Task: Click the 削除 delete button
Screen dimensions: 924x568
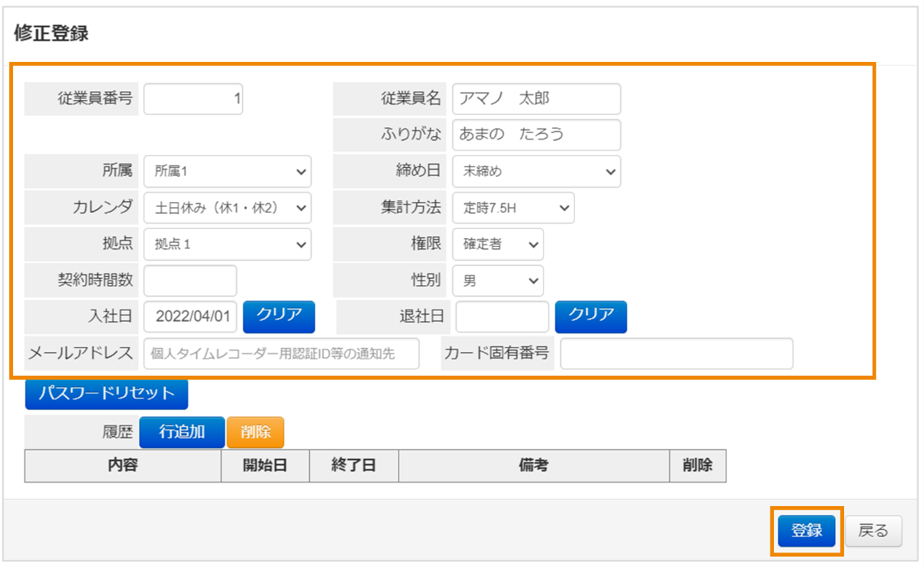Action: [257, 432]
